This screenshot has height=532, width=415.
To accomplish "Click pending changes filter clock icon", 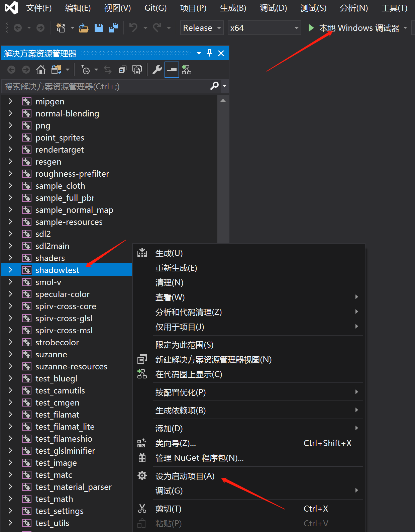I will pyautogui.click(x=86, y=70).
